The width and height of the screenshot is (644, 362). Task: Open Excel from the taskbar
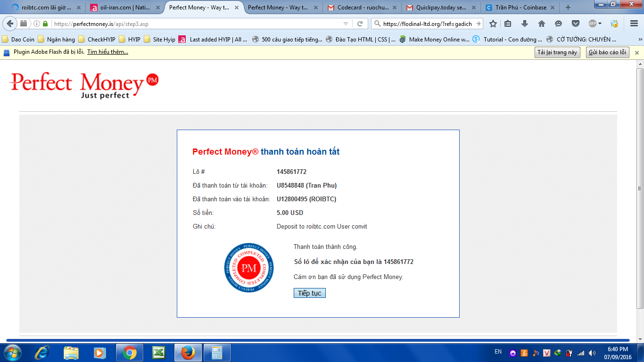click(x=158, y=353)
